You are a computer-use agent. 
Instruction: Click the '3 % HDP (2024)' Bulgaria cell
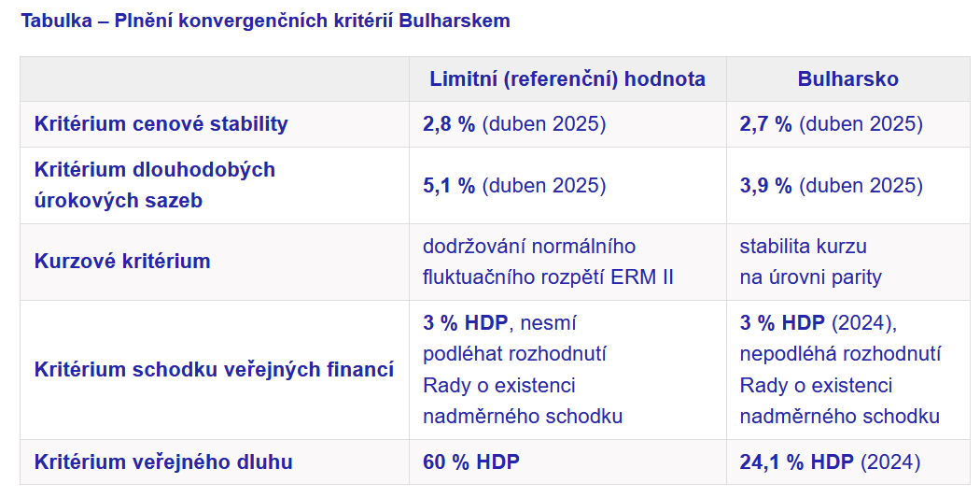848,370
